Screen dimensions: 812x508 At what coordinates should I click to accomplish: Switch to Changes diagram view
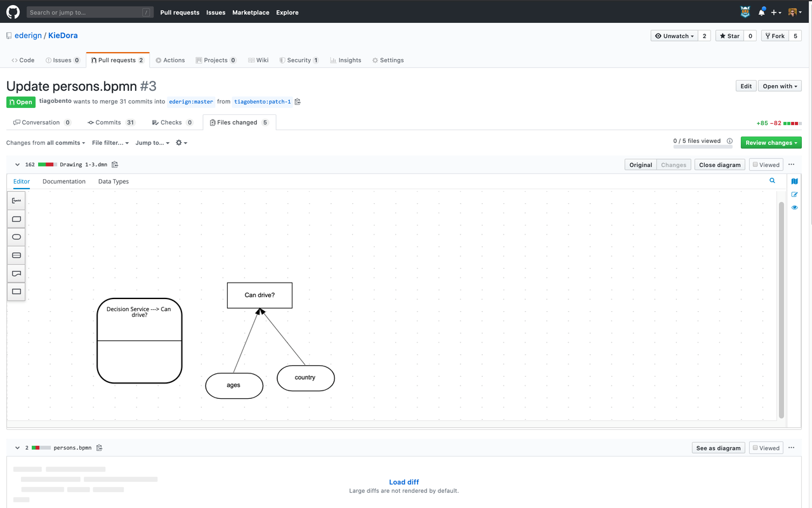point(674,164)
